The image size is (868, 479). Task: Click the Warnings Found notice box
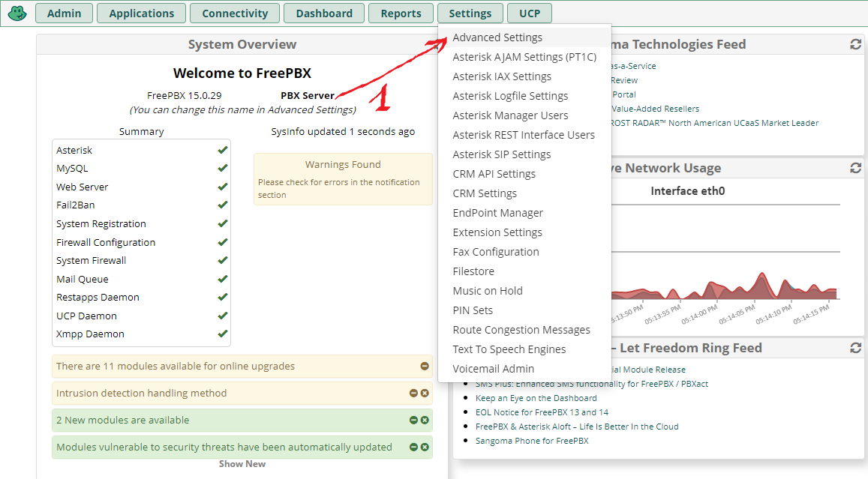[343, 179]
